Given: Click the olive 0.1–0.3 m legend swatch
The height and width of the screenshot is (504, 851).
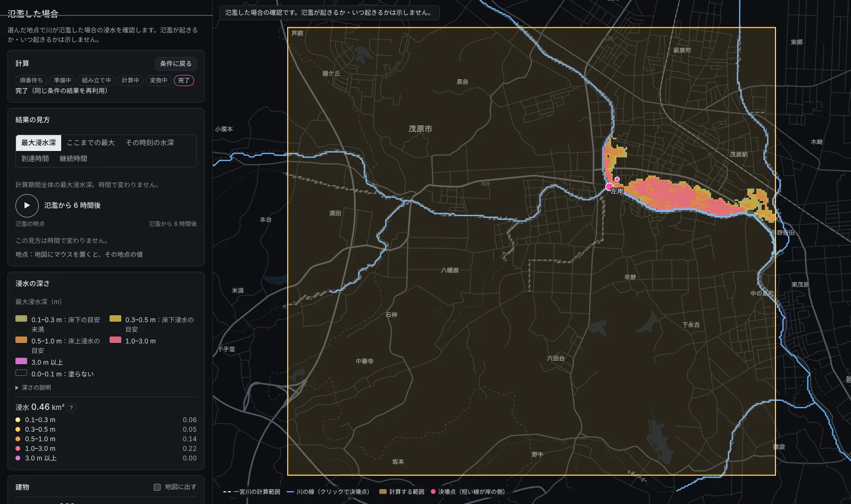Looking at the screenshot, I should (x=21, y=319).
